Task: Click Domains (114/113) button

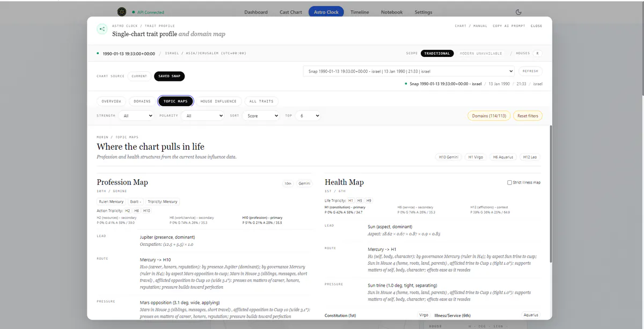Action: click(489, 115)
